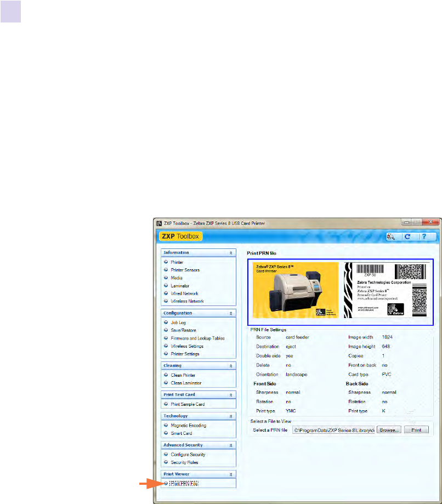Click the ZXP Toolbox title bar icon
Image resolution: width=442 pixels, height=504 pixels.
point(159,223)
